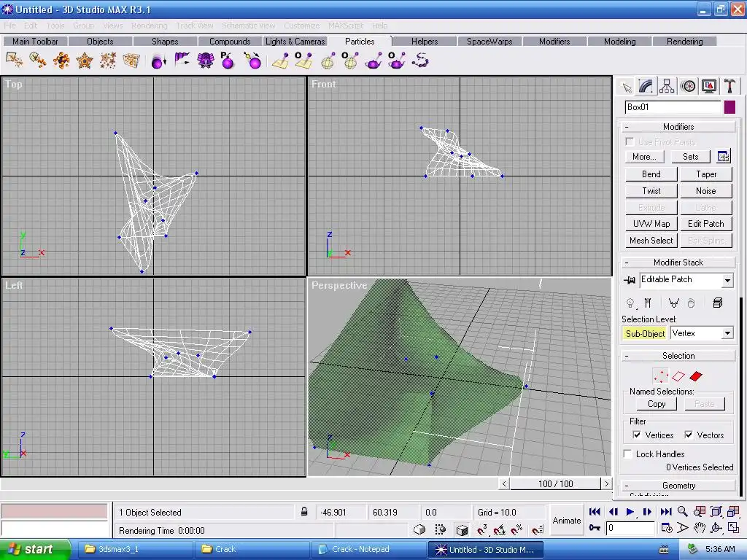Click the Animate button
This screenshot has height=560, width=747.
point(566,521)
